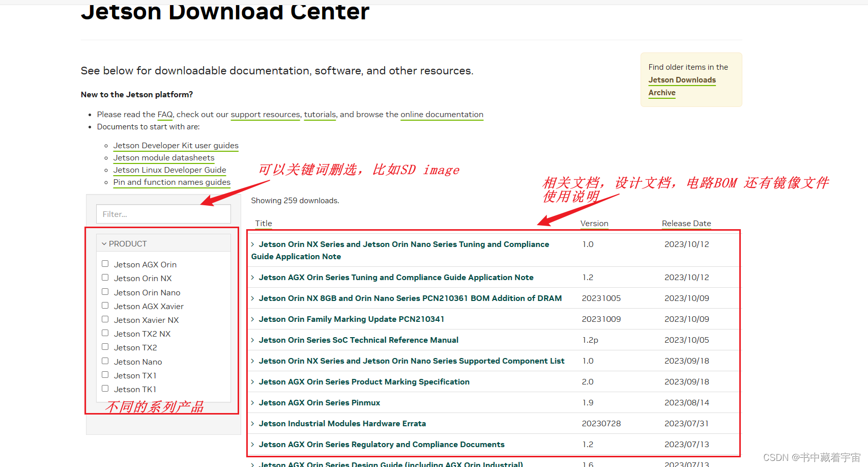
Task: Open Jetson Orin Series SoC Technical Reference Manual title
Action: 359,340
